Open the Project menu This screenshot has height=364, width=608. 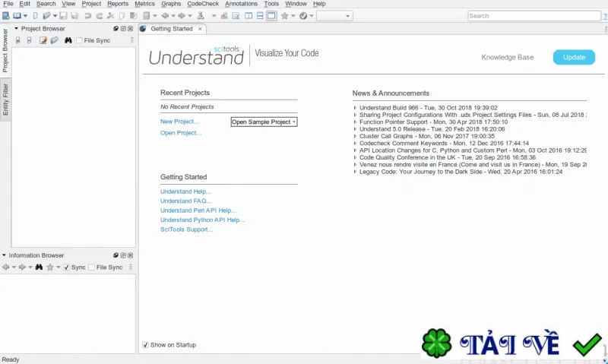coord(91,4)
